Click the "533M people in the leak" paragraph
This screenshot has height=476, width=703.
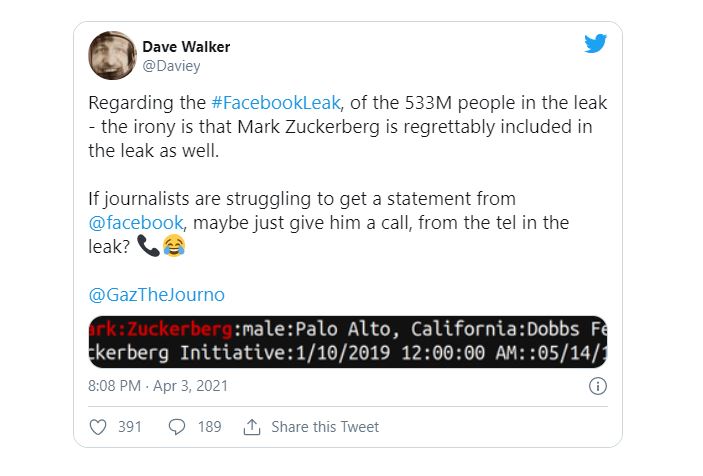tap(347, 128)
